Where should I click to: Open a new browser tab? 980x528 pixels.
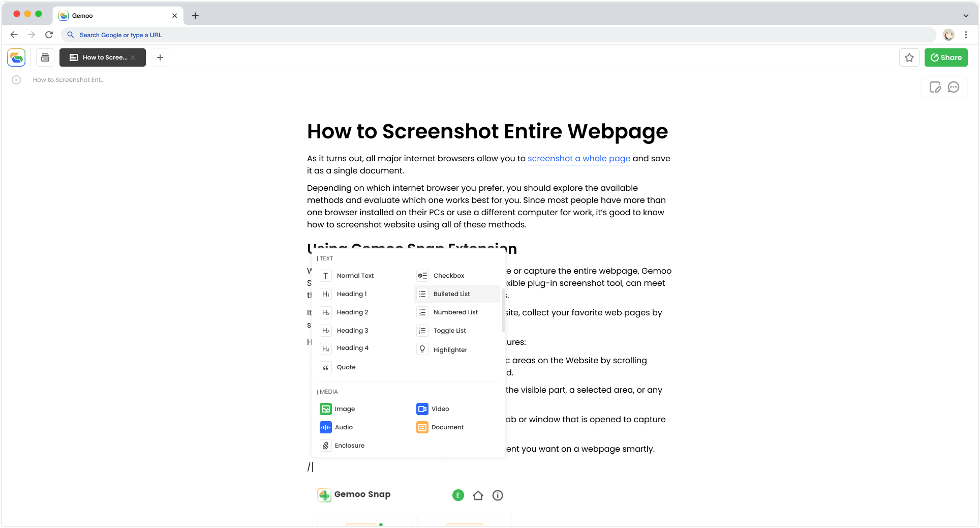[x=195, y=15]
